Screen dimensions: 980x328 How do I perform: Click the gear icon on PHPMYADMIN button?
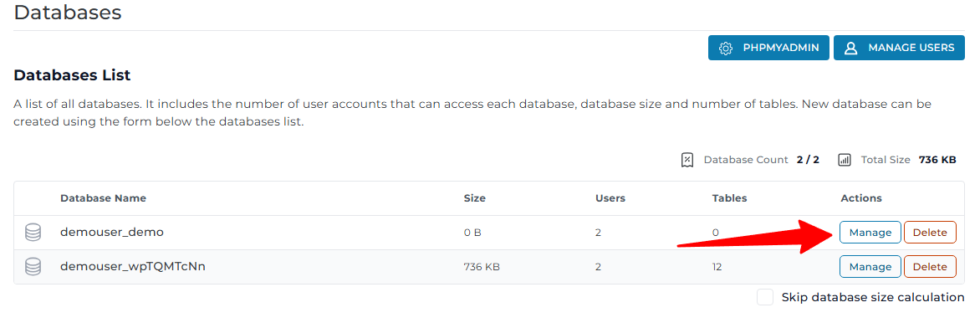726,48
